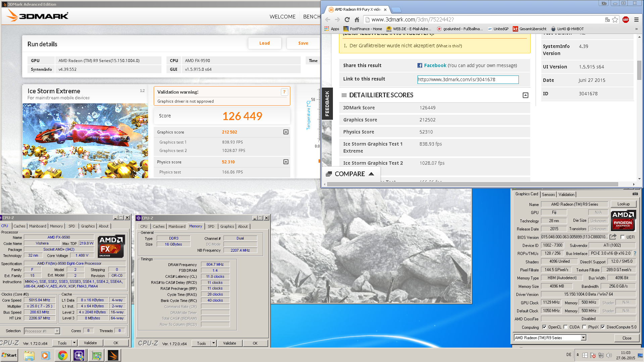Viewport: 644px width, 362px height.
Task: Open the Adblock Plus extension icon
Action: click(x=626, y=20)
